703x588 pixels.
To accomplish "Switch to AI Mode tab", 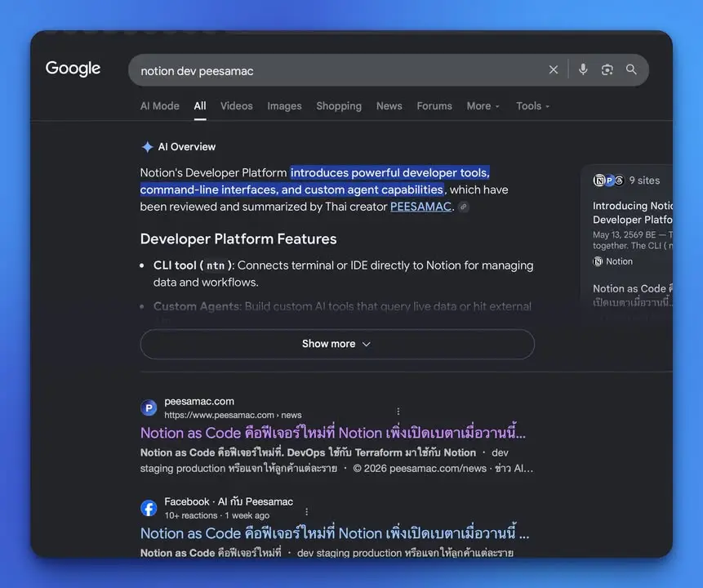I will 159,106.
